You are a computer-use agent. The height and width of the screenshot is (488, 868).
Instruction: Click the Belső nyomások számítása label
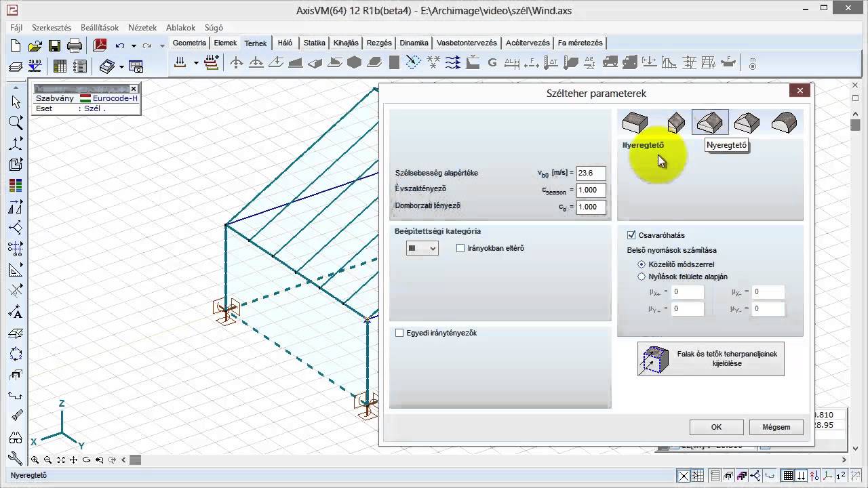[x=671, y=250]
